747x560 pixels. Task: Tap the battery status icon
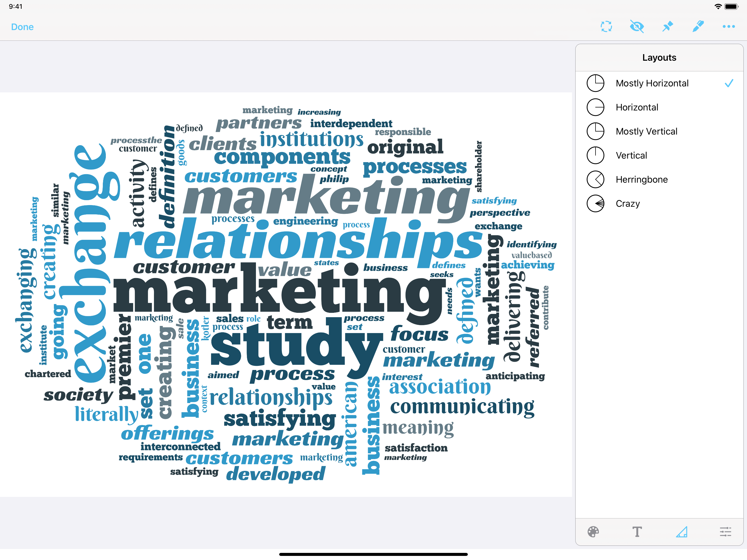731,6
